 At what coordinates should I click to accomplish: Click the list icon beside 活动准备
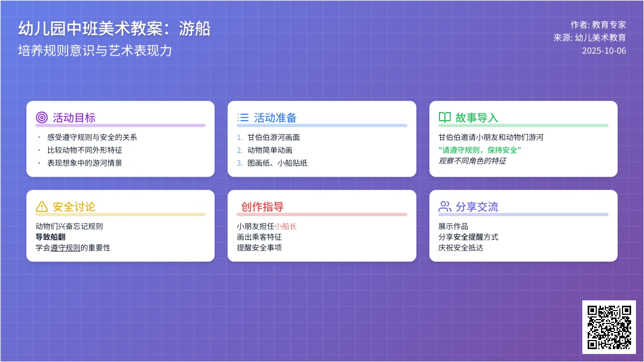[x=243, y=117]
